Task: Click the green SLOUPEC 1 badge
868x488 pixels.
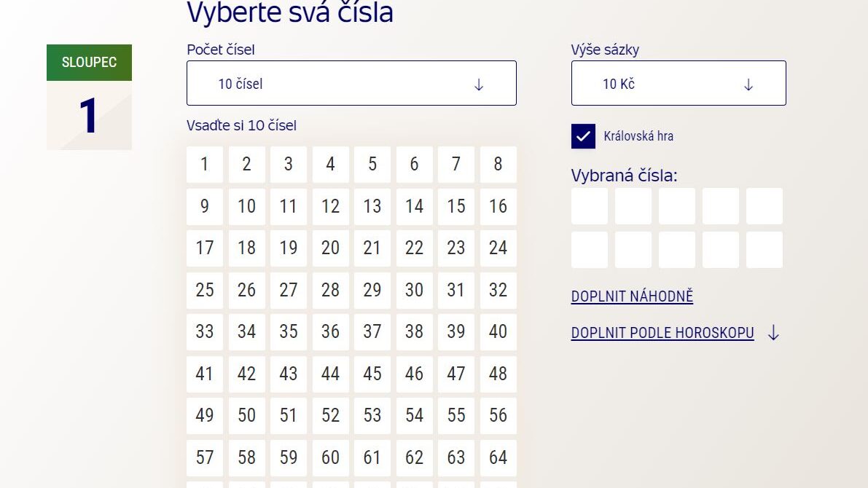Action: (x=89, y=63)
